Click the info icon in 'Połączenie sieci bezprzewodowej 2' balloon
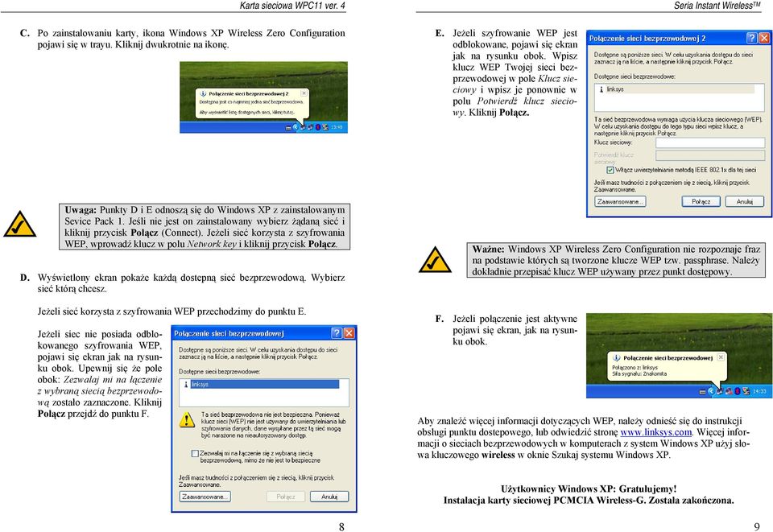Screen dimensions: 773x532 (x=203, y=93)
